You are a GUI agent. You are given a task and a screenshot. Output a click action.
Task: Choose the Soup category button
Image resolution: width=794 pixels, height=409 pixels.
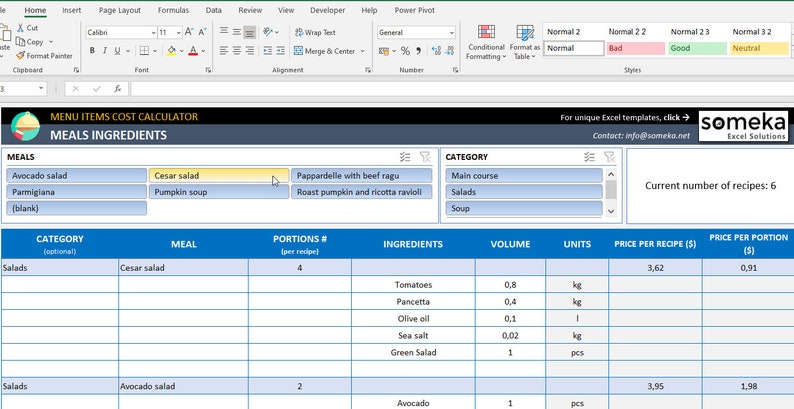click(x=524, y=208)
